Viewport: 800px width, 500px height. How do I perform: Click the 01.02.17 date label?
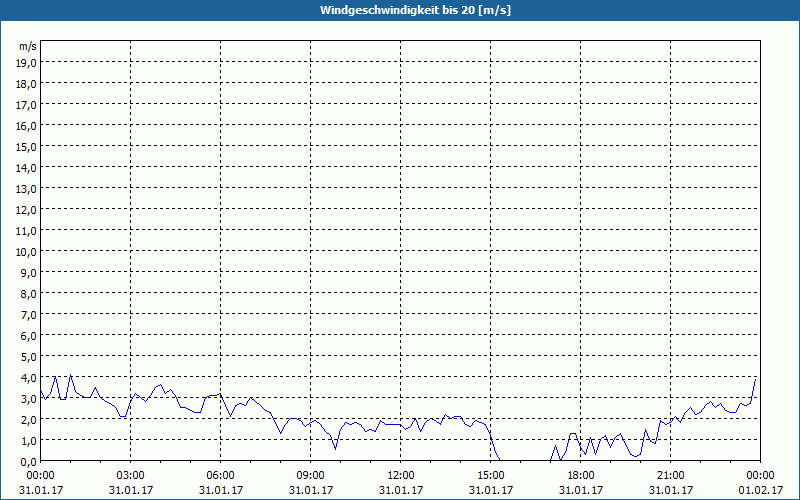[x=760, y=490]
